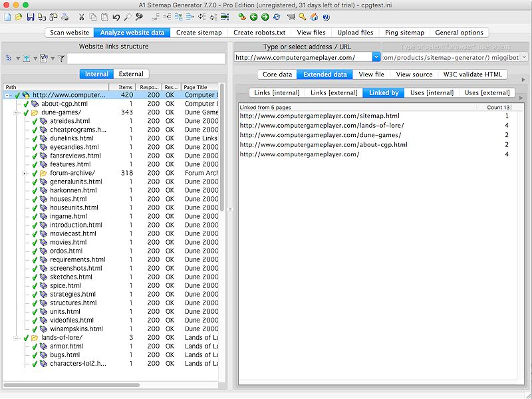Screen dimensions: 532x399
Task: Click the globe icon on the root URL row
Action: pos(26,95)
